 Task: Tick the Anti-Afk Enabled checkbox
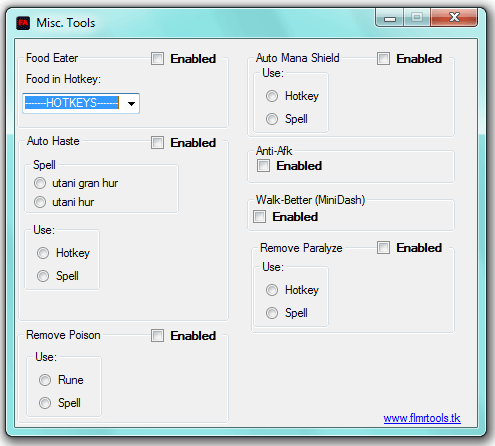pos(263,166)
